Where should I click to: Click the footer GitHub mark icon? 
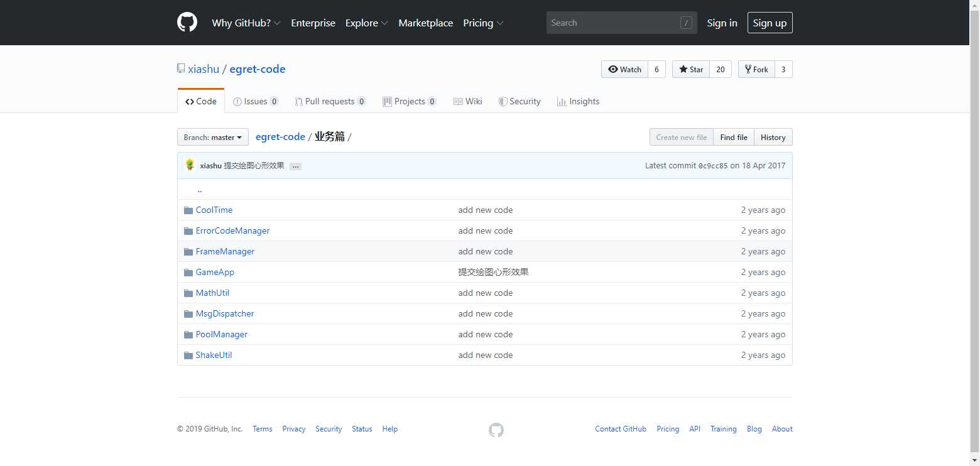click(496, 430)
